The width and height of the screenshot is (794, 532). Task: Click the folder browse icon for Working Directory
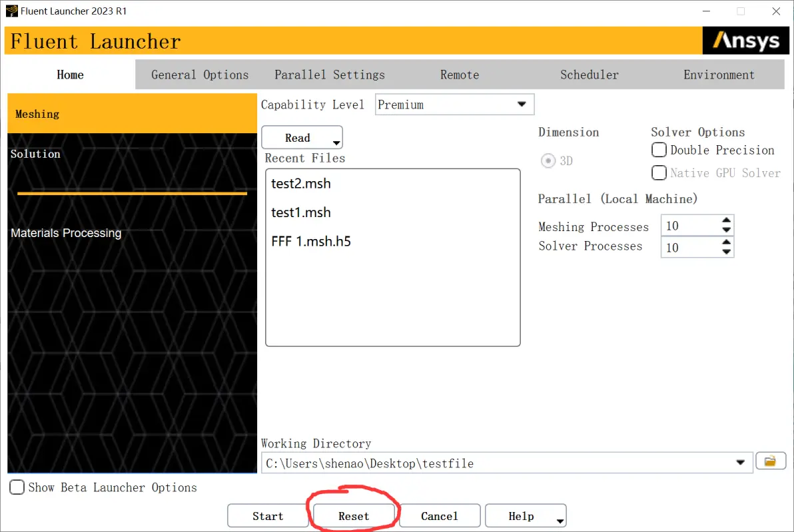pyautogui.click(x=770, y=461)
